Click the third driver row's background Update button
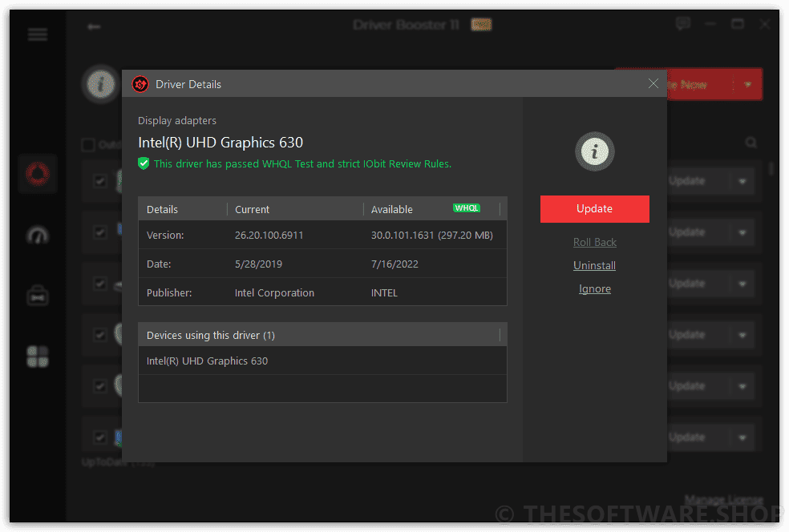 [x=698, y=284]
